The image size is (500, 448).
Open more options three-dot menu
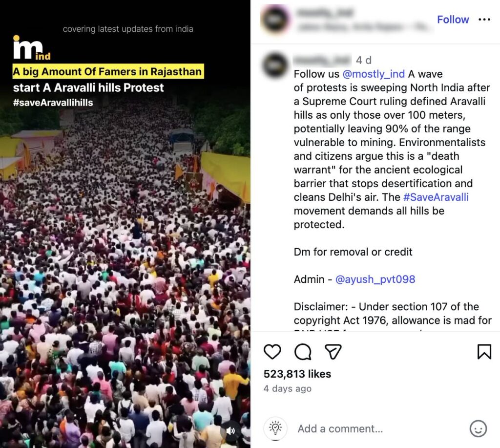(x=484, y=20)
